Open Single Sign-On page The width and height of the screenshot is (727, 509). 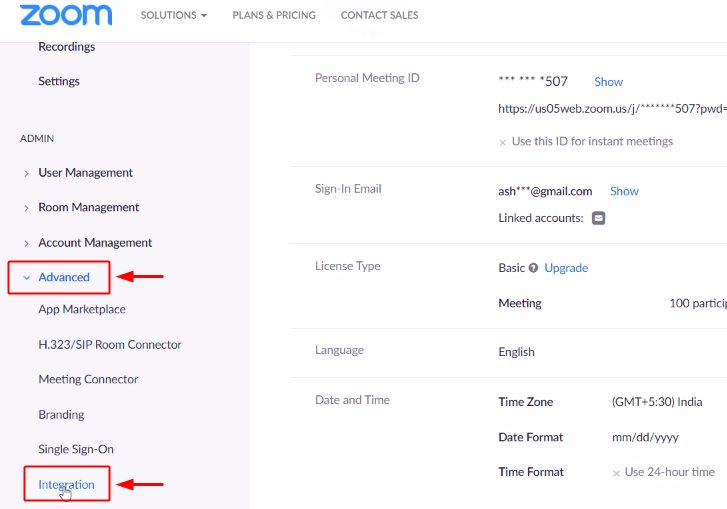[x=76, y=449]
